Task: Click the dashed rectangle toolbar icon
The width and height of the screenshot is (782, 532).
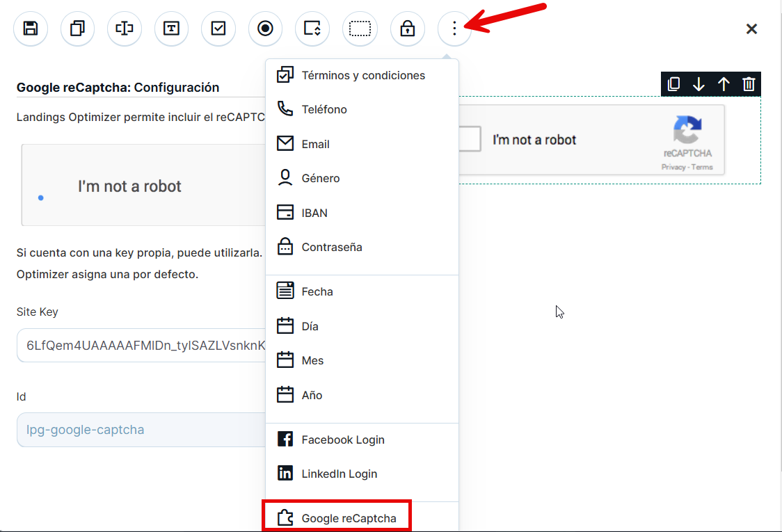Action: [x=360, y=29]
